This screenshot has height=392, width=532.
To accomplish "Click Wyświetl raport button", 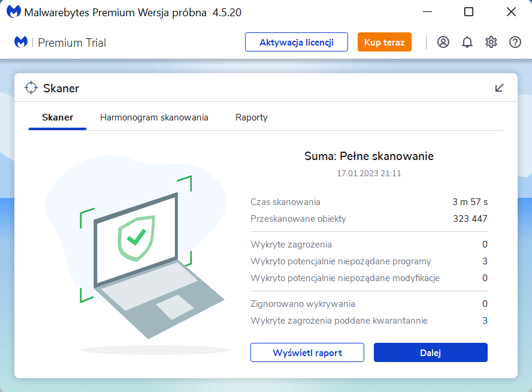I will coord(307,352).
